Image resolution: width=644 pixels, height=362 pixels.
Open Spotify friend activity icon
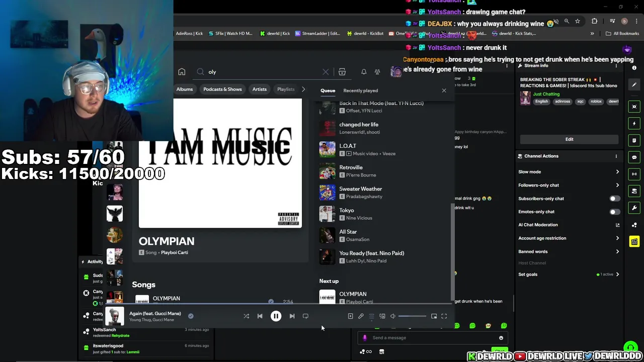pyautogui.click(x=377, y=72)
